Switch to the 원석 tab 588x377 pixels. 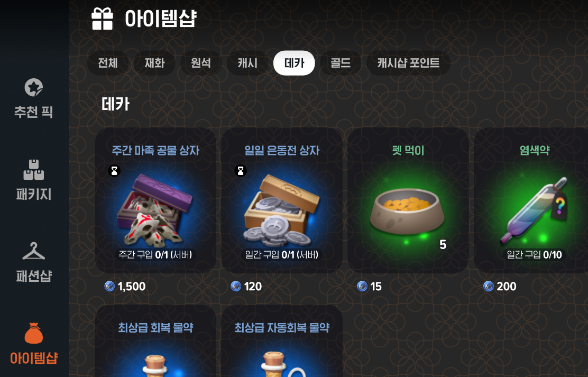click(201, 63)
